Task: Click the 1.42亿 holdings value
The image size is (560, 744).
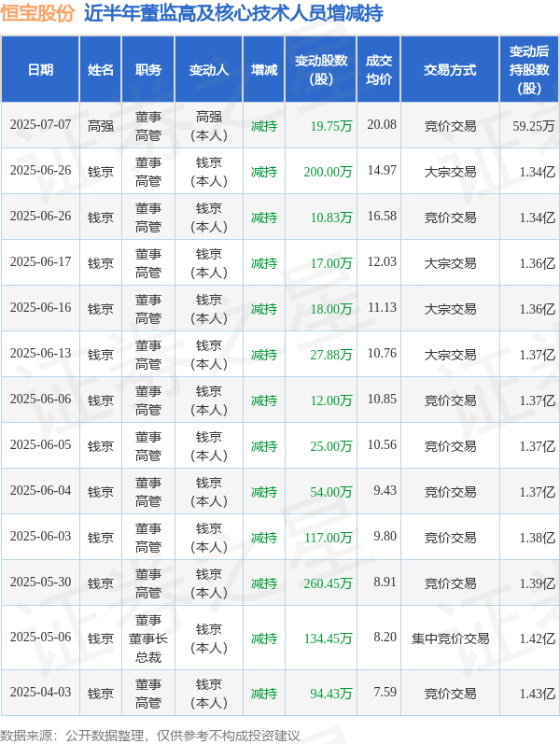Action: 537,639
